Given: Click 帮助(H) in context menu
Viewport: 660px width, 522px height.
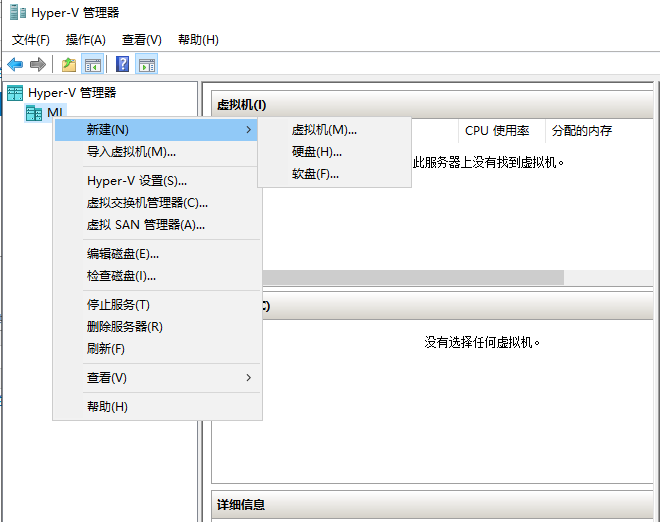Looking at the screenshot, I should (x=156, y=407).
